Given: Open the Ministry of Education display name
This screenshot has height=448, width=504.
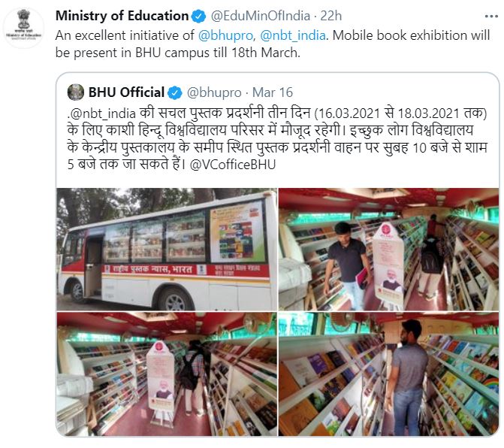Looking at the screenshot, I should point(122,16).
